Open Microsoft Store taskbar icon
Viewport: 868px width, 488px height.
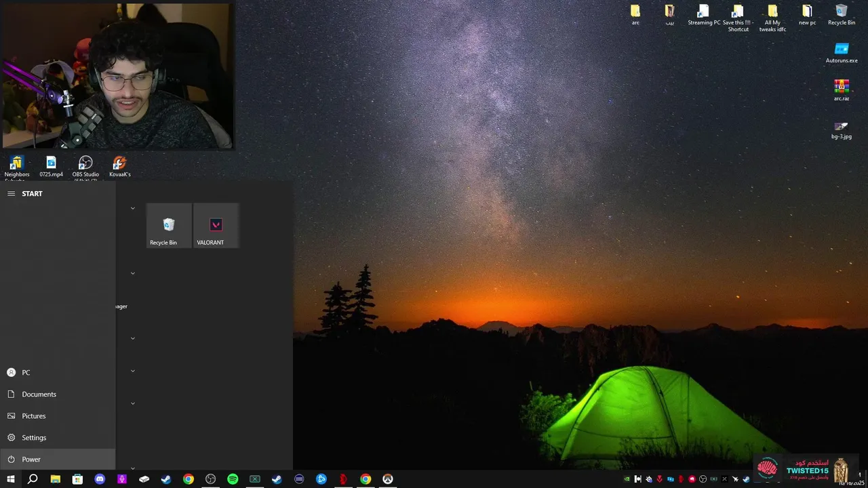click(77, 479)
